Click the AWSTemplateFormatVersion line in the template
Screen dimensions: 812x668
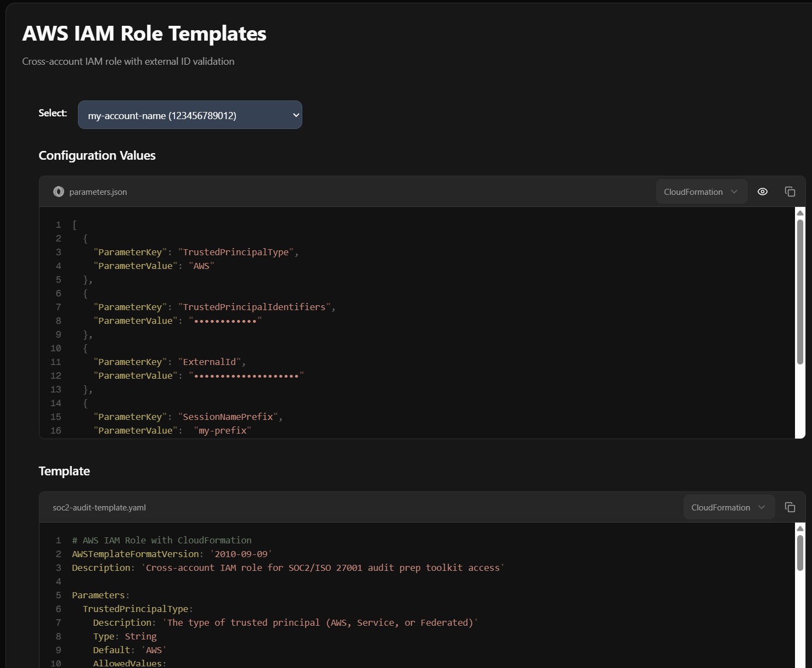click(172, 554)
